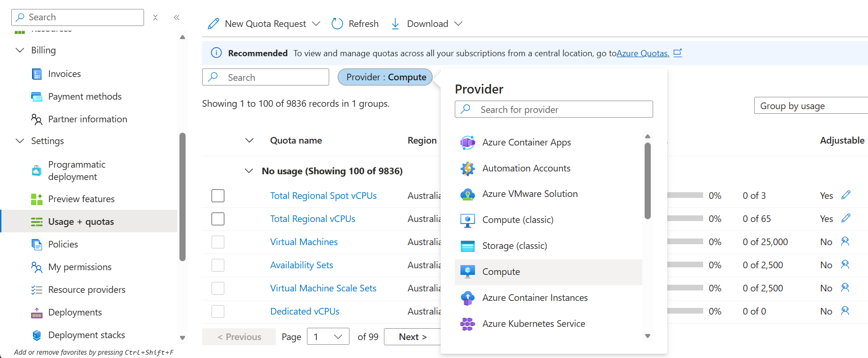Go to Next page

point(412,337)
